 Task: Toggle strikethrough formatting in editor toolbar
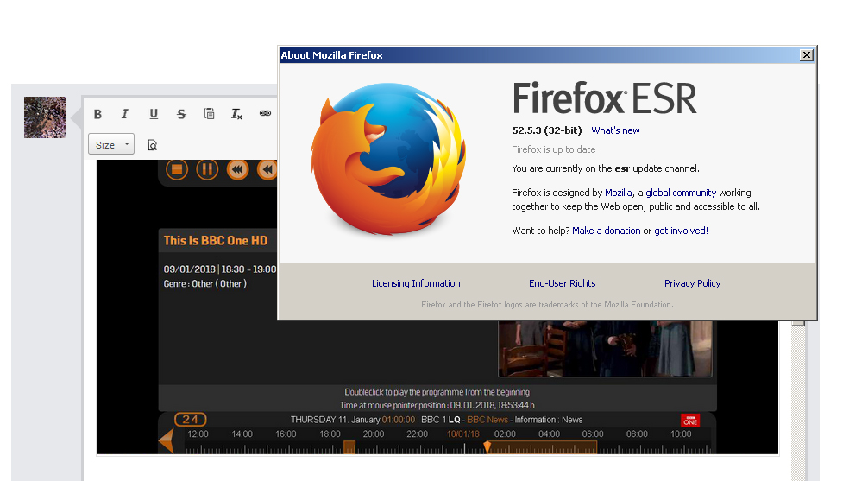tap(181, 114)
